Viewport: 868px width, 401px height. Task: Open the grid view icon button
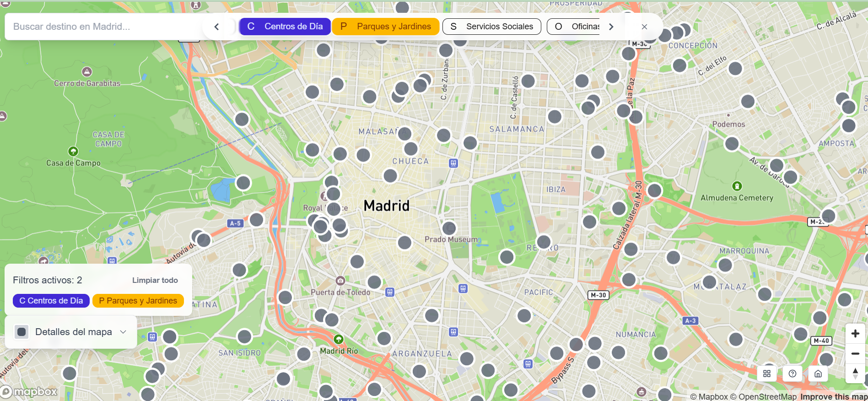(x=767, y=374)
